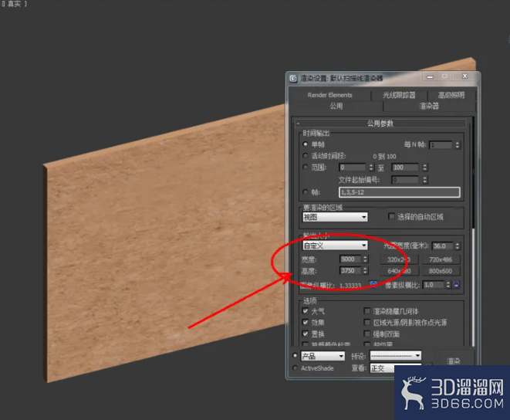Select the 帧 frames radio button
Image resolution: width=510 pixels, height=420 pixels.
(305, 191)
